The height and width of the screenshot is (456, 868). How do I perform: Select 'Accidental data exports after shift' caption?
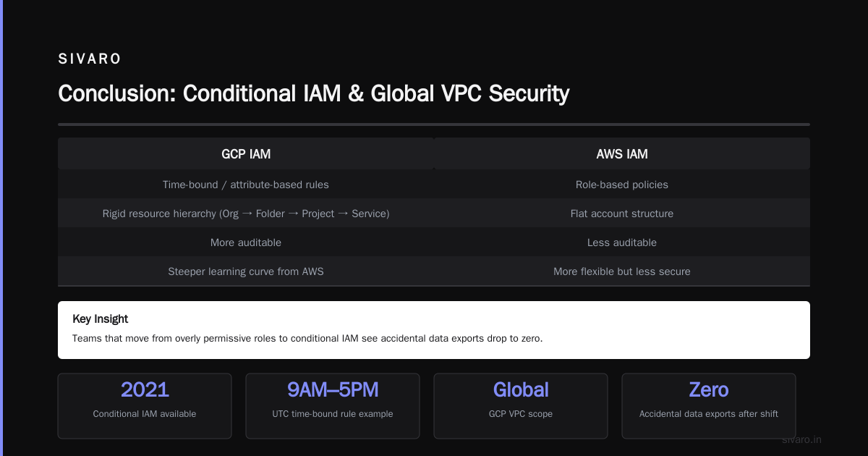click(709, 414)
